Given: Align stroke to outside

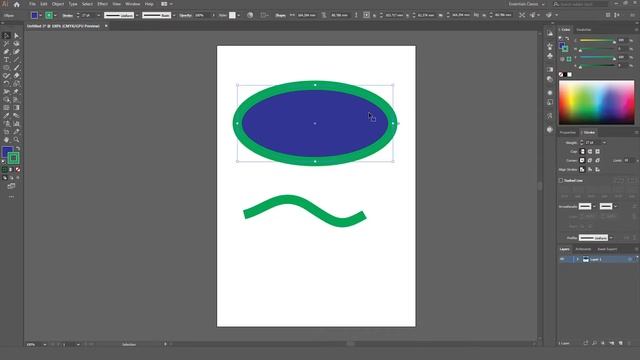Looking at the screenshot, I should pyautogui.click(x=598, y=169).
